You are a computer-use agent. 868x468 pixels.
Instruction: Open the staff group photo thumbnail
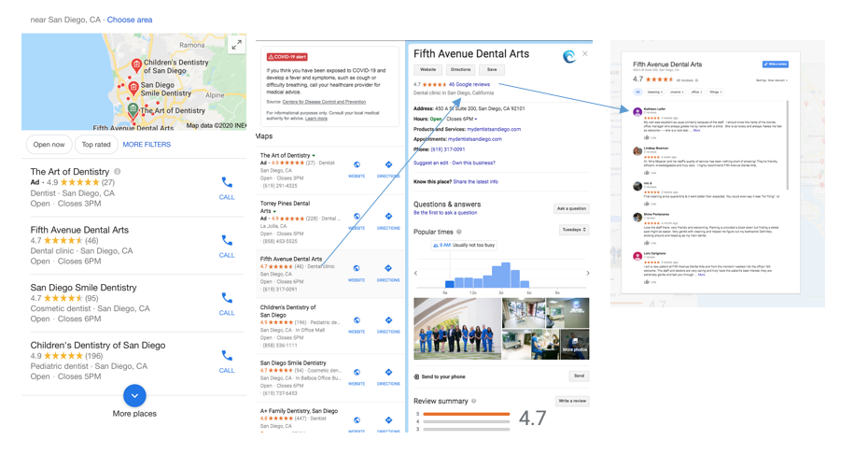pos(457,329)
